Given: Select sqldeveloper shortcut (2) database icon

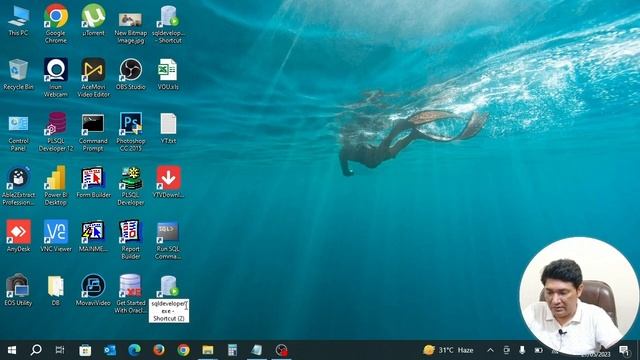Looking at the screenshot, I should click(168, 286).
